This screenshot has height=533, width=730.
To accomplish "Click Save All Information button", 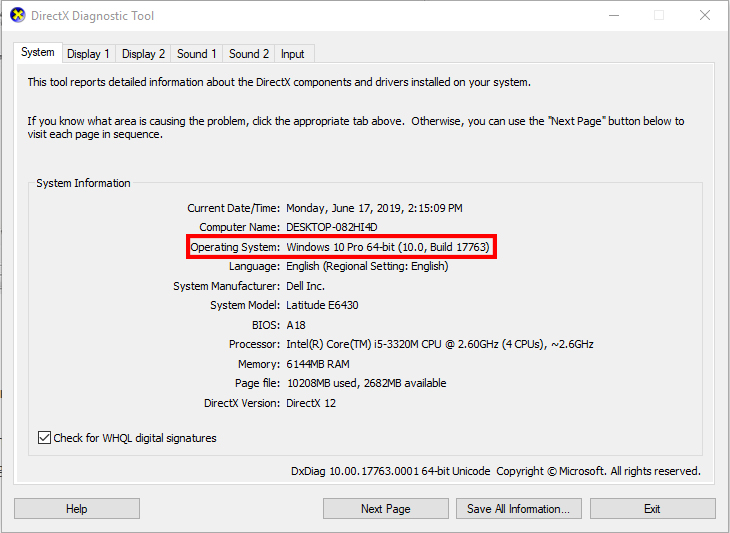I will click(x=519, y=508).
